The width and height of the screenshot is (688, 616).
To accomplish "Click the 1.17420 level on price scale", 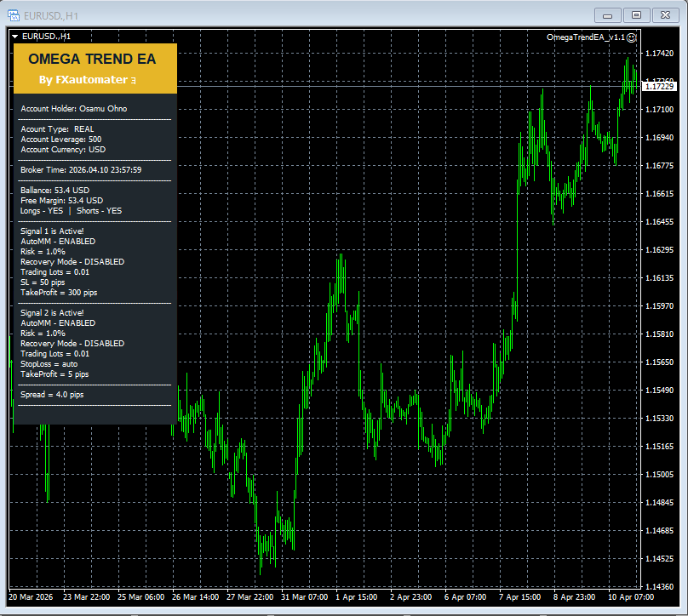I will coord(660,54).
